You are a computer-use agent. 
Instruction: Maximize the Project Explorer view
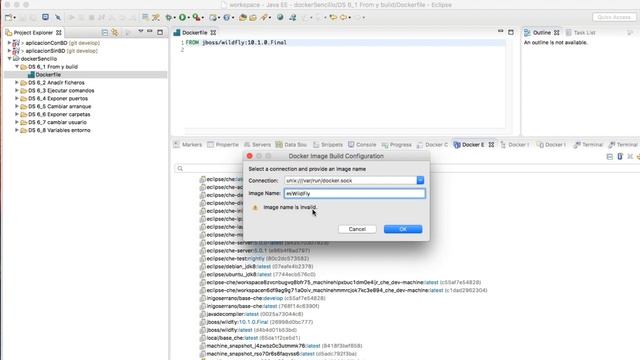pos(160,32)
